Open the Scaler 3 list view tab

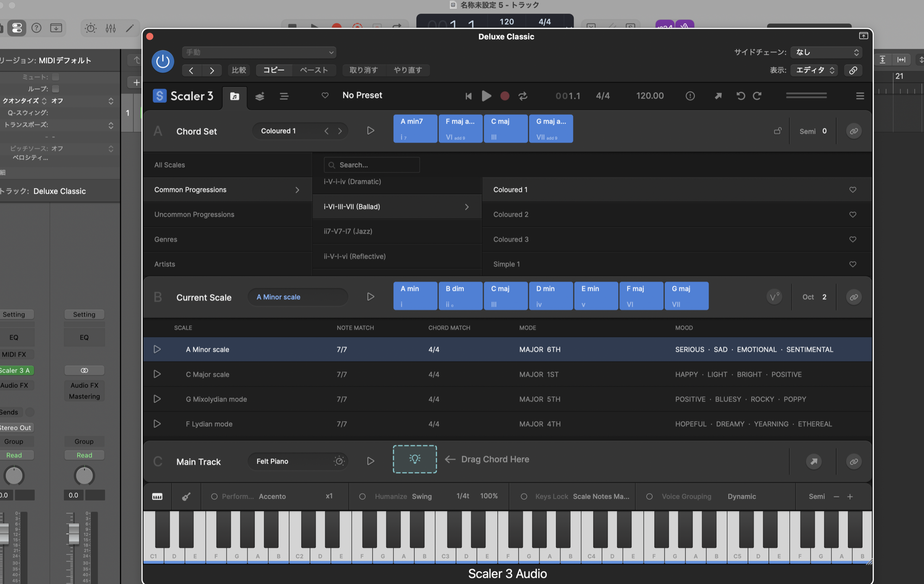click(x=284, y=96)
